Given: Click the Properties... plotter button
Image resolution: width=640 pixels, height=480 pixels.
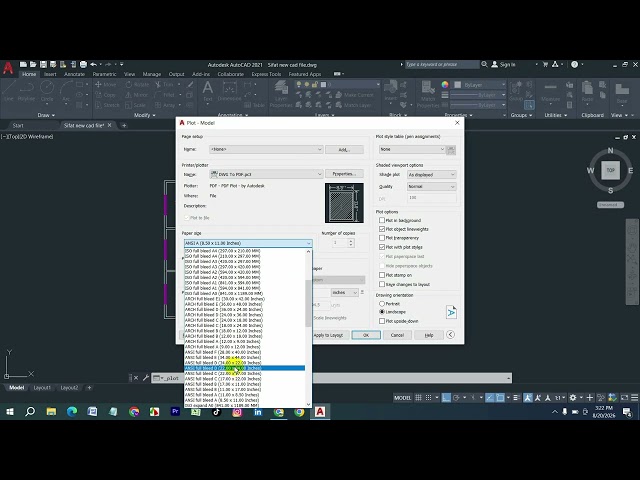Looking at the screenshot, I should (x=344, y=174).
